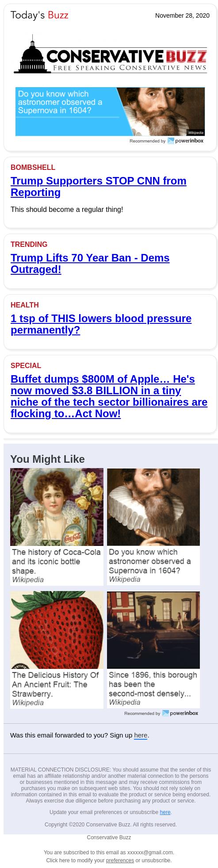218x868 pixels.
Task: Open Buffet dumps $800M of Apple headline
Action: (x=109, y=396)
